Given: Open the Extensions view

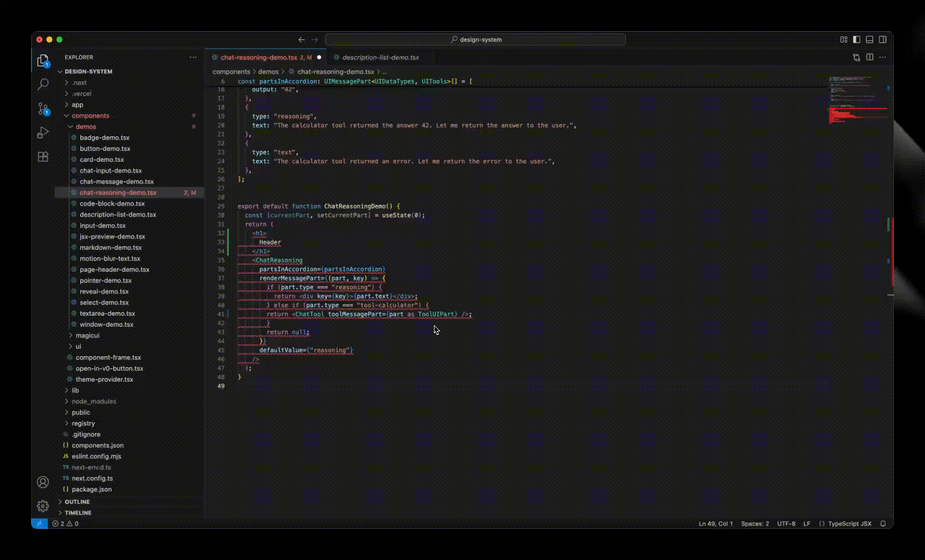Looking at the screenshot, I should coord(43,157).
